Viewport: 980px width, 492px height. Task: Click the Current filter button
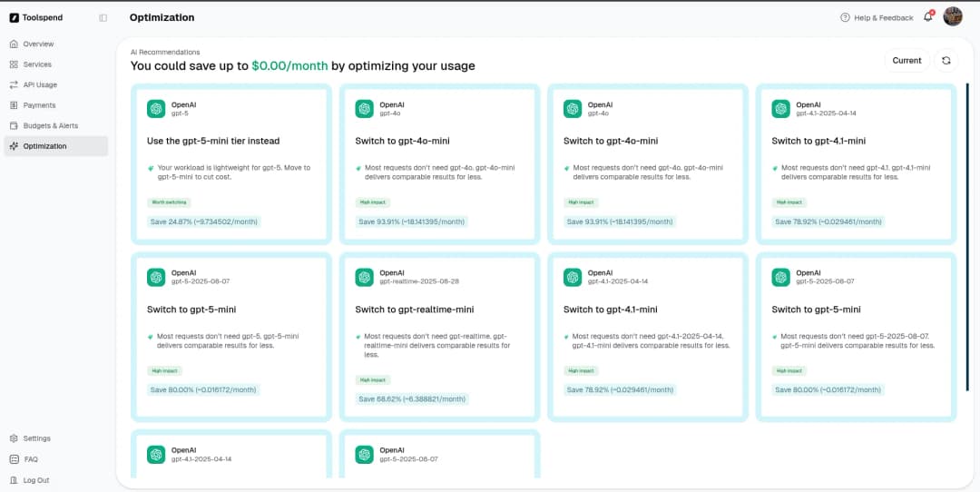[906, 61]
